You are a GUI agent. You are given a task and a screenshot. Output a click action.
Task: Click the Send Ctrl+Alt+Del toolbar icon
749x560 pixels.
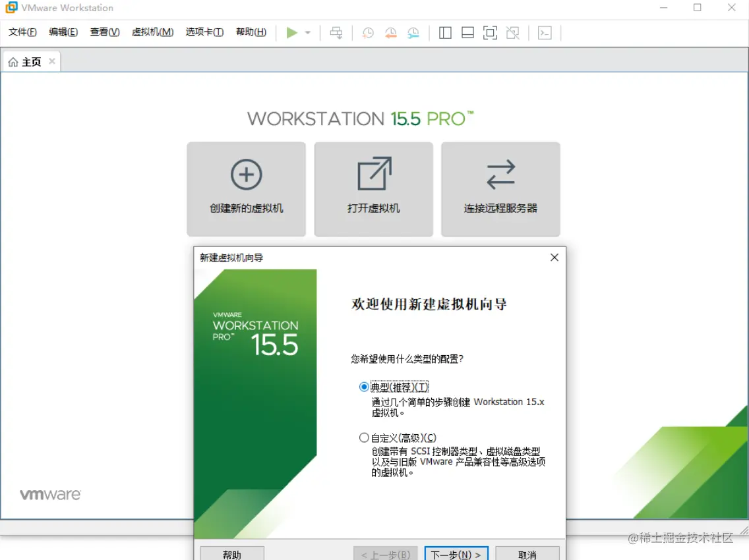coord(336,33)
